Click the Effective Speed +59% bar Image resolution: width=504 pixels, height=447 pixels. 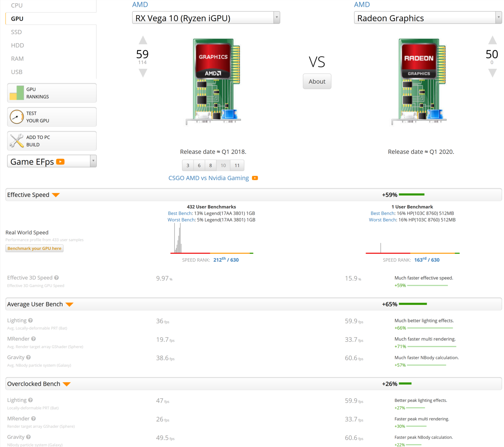point(412,194)
